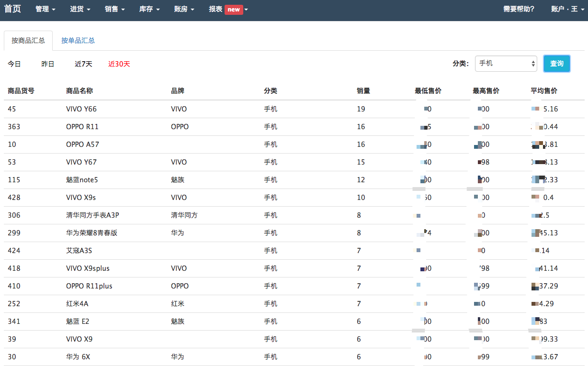The width and height of the screenshot is (588, 366).
Task: Click the 品牌 column header
Action: coord(178,91)
